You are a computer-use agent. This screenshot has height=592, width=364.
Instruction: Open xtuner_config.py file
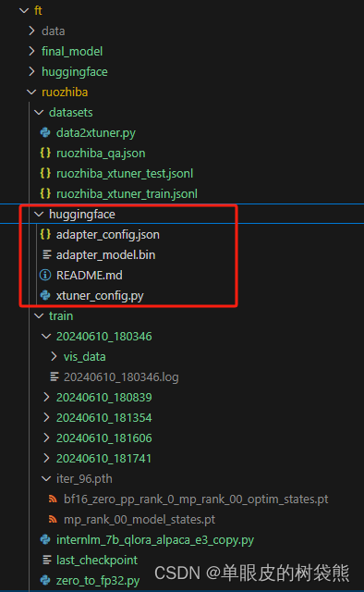pyautogui.click(x=100, y=296)
